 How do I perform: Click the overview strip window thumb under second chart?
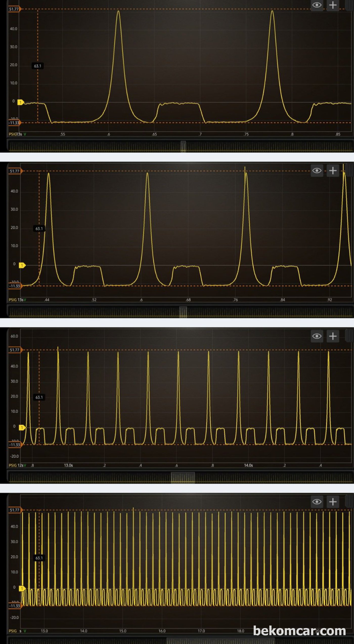pos(183,312)
